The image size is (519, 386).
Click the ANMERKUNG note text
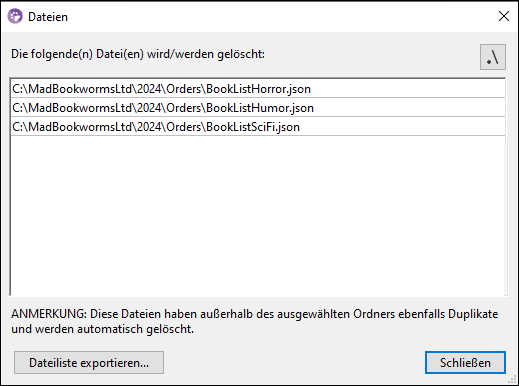coord(255,321)
